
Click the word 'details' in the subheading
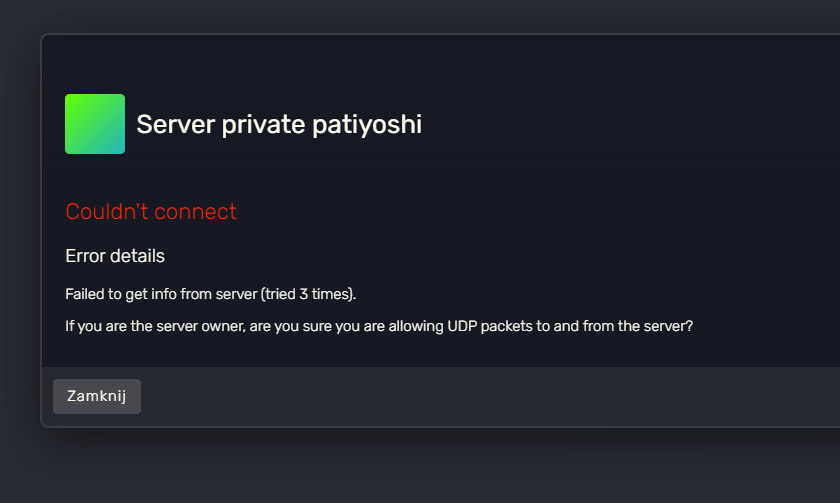click(x=138, y=256)
